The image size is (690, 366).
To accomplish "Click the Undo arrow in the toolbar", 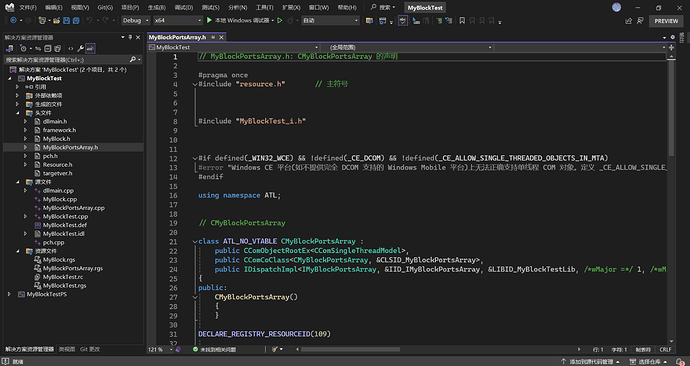I will point(89,21).
